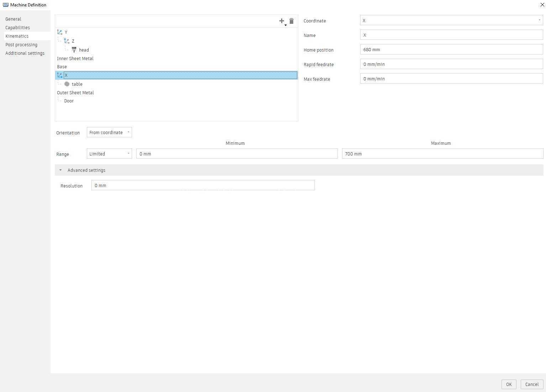Click the Max feedrate label
Viewport: 546px width, 392px height.
317,79
